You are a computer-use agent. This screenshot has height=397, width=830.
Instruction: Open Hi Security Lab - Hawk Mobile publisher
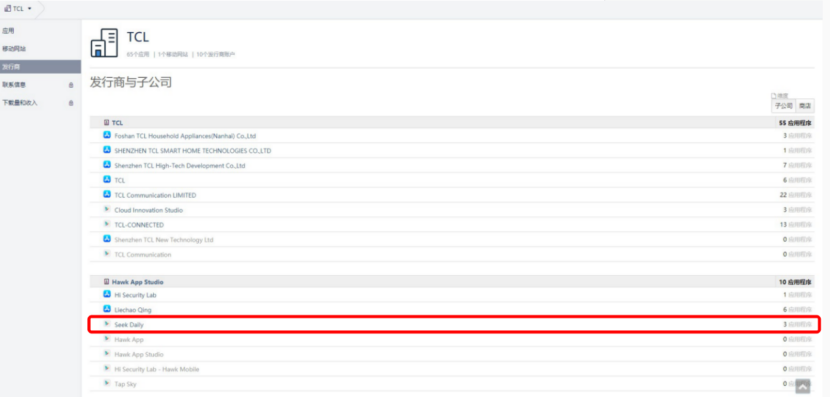157,369
